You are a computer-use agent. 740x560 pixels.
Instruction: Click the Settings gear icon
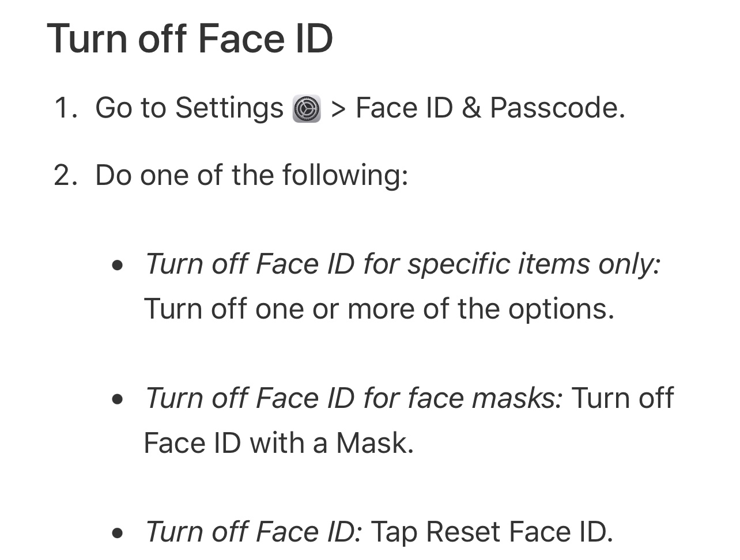[x=307, y=109]
